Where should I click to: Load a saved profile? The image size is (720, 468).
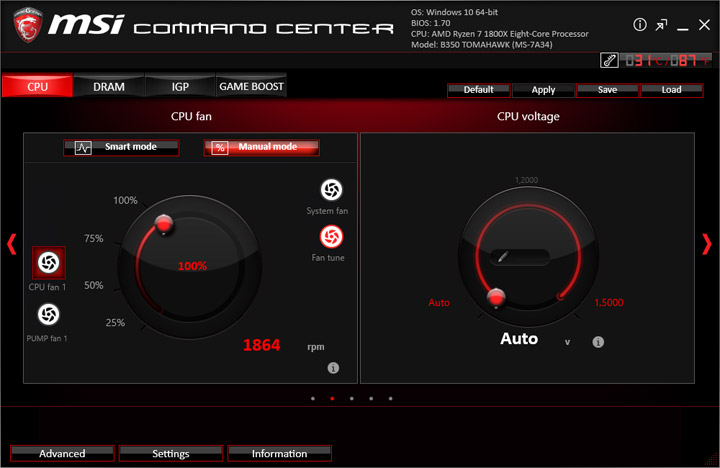click(x=671, y=90)
